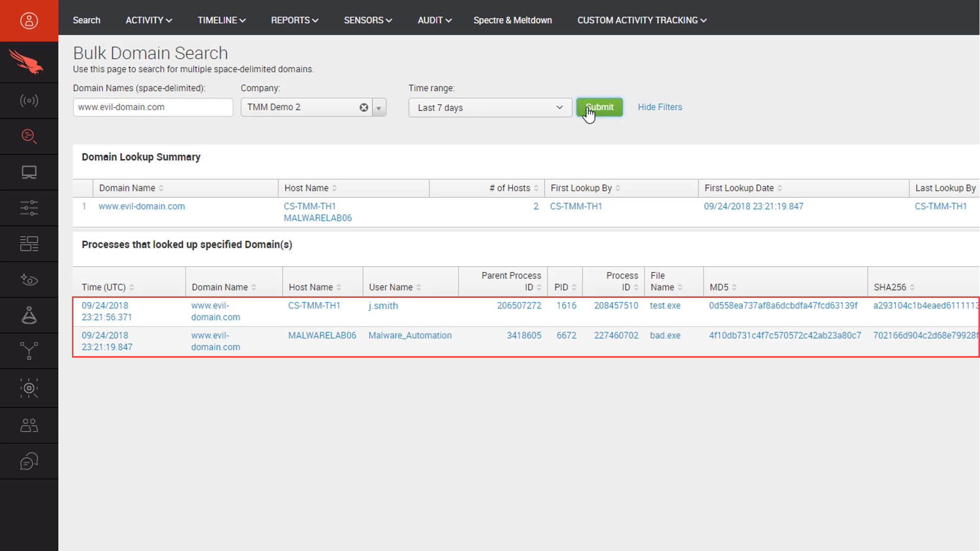
Task: Open the support chat icon in sidebar
Action: (29, 461)
